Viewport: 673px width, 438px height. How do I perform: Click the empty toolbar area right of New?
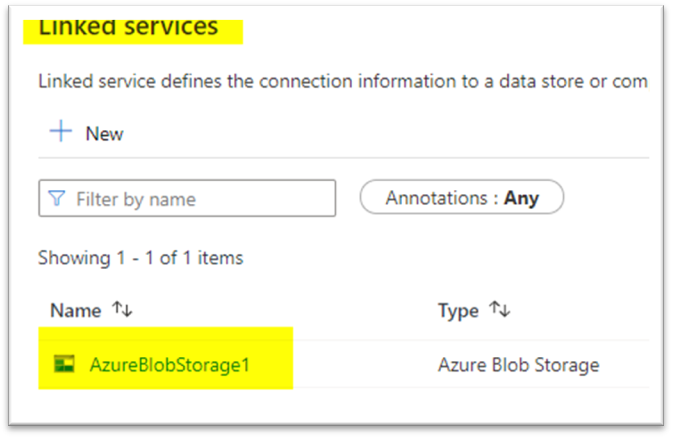pyautogui.click(x=400, y=133)
